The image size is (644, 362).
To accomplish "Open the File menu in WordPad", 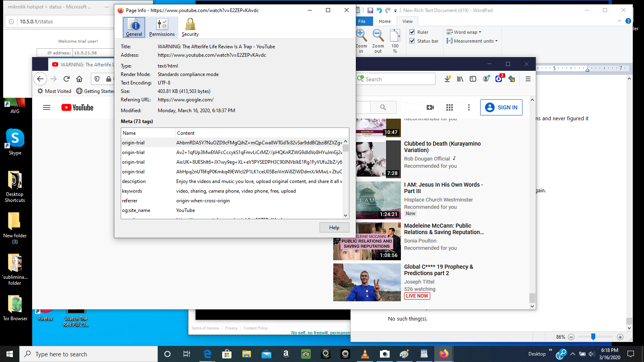I will 362,21.
